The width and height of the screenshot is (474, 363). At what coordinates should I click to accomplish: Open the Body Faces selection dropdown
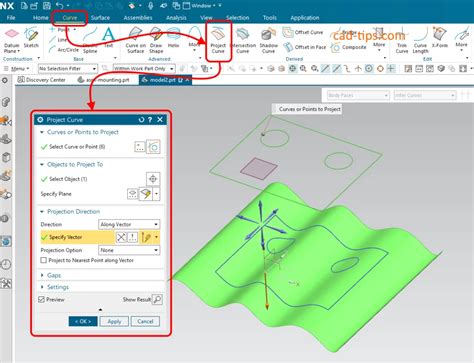point(358,95)
